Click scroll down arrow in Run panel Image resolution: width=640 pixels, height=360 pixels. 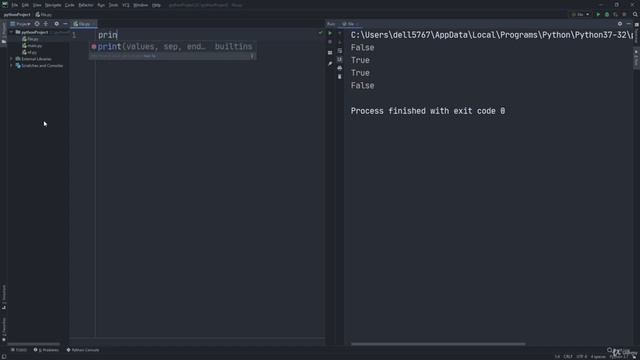pos(340,42)
